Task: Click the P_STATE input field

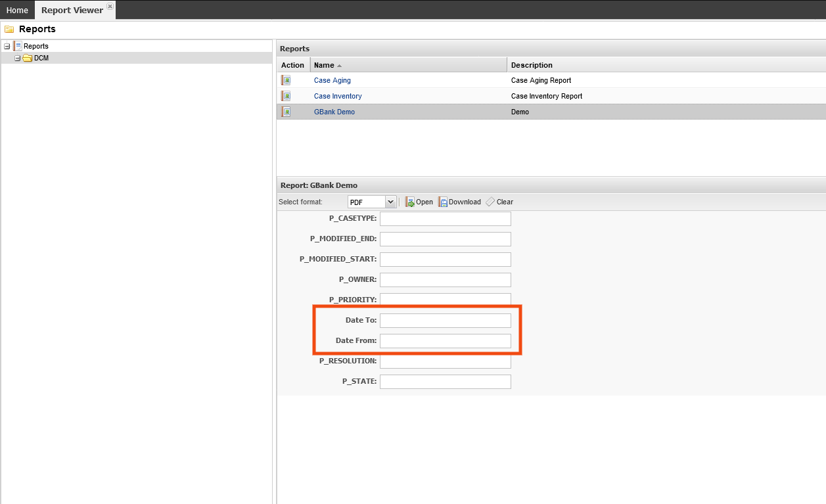Action: 445,382
